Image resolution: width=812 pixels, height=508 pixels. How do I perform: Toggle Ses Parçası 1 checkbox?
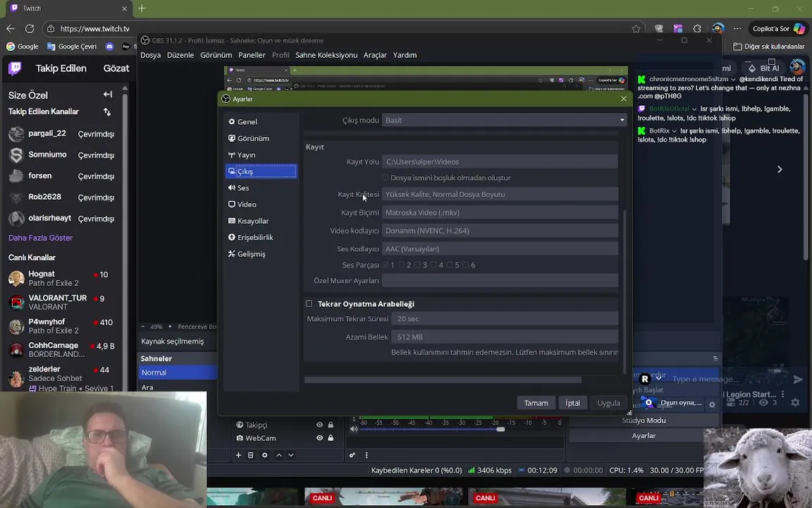386,265
